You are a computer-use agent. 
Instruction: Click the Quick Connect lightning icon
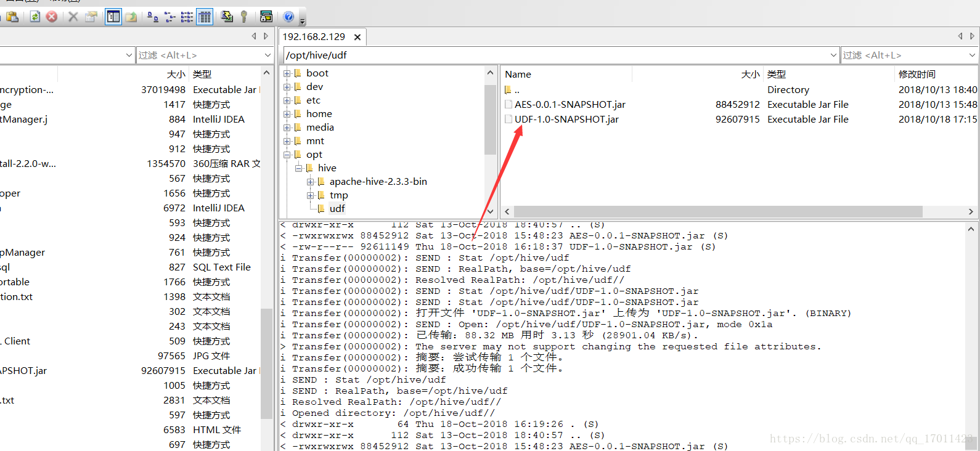[227, 17]
